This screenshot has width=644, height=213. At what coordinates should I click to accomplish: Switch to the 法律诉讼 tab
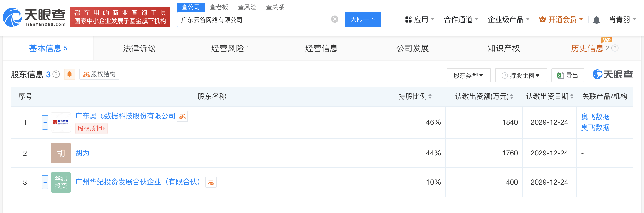(139, 48)
